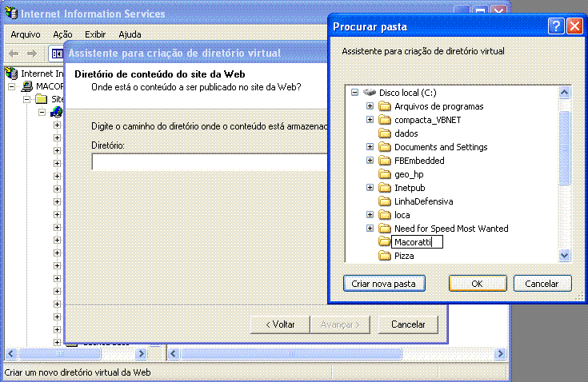Viewport: 588px width, 382px height.
Task: Open the Arquivo menu
Action: (25, 34)
